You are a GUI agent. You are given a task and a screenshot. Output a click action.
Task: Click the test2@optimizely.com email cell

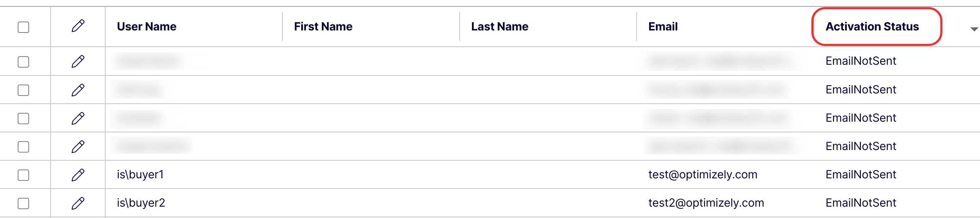coord(706,203)
